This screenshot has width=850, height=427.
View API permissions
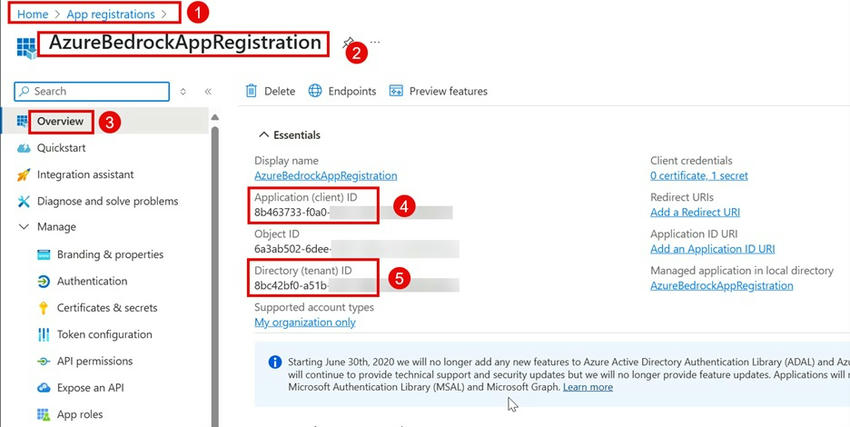coord(95,361)
